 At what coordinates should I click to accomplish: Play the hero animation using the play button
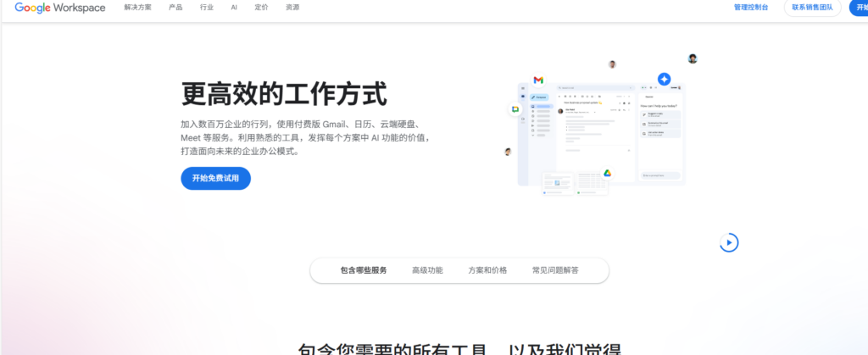pyautogui.click(x=729, y=242)
